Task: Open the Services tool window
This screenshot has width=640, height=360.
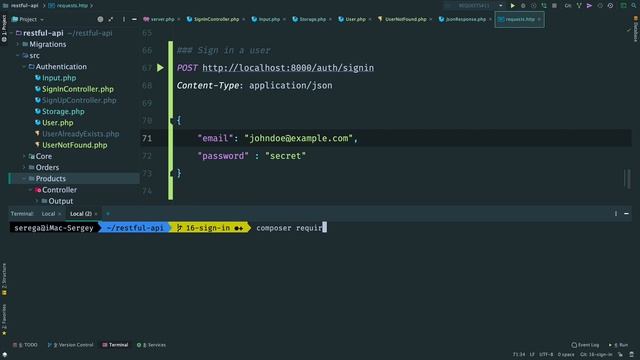Action: tap(151, 345)
